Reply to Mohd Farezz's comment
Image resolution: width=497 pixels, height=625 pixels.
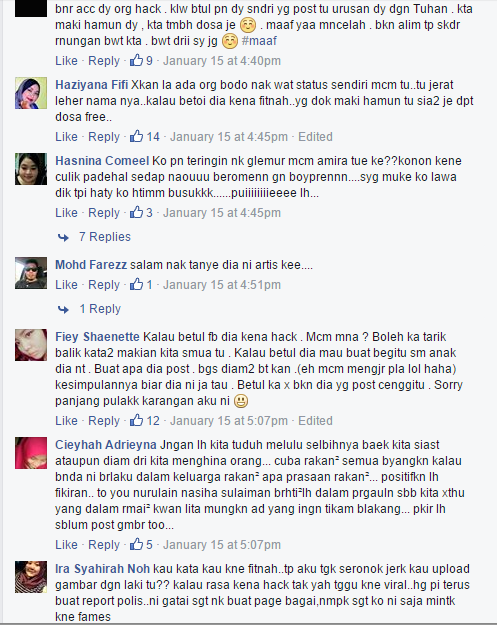pos(104,285)
